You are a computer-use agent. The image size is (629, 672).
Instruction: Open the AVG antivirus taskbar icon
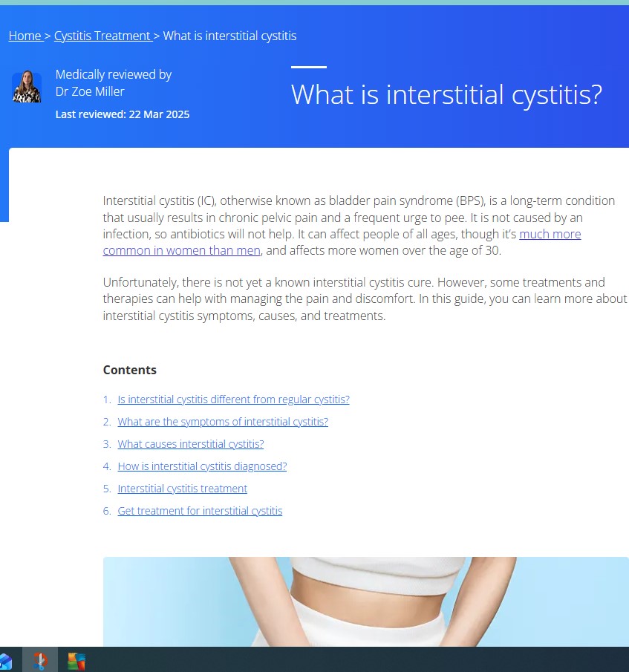(76, 659)
